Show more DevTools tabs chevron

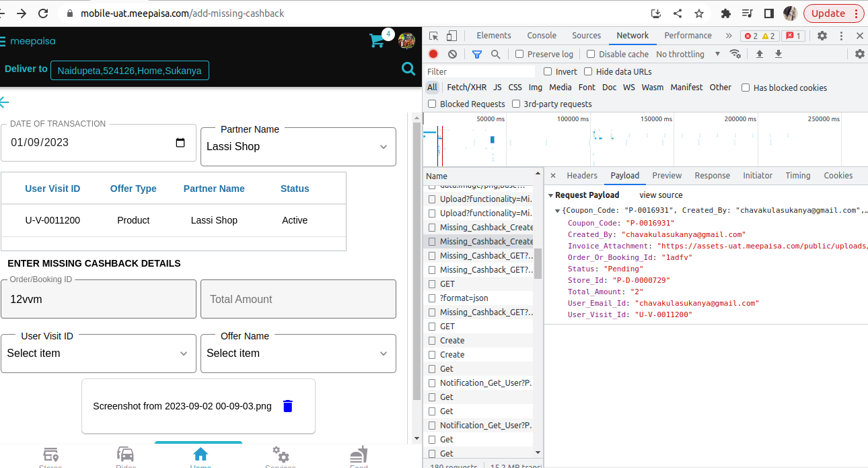click(728, 36)
